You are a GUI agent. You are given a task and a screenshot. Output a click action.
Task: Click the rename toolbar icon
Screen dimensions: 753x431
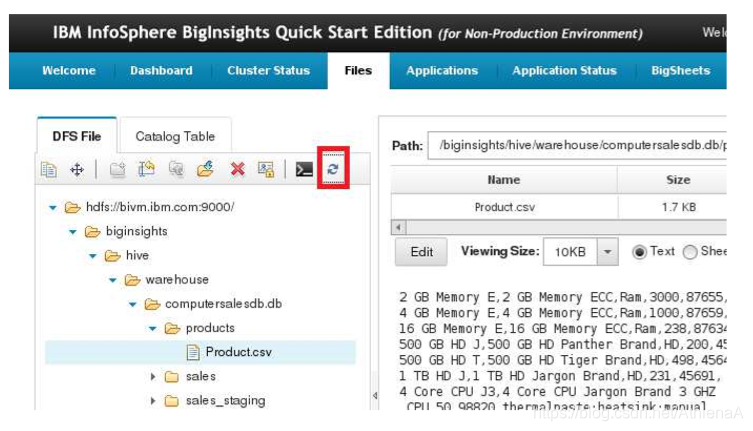click(146, 169)
